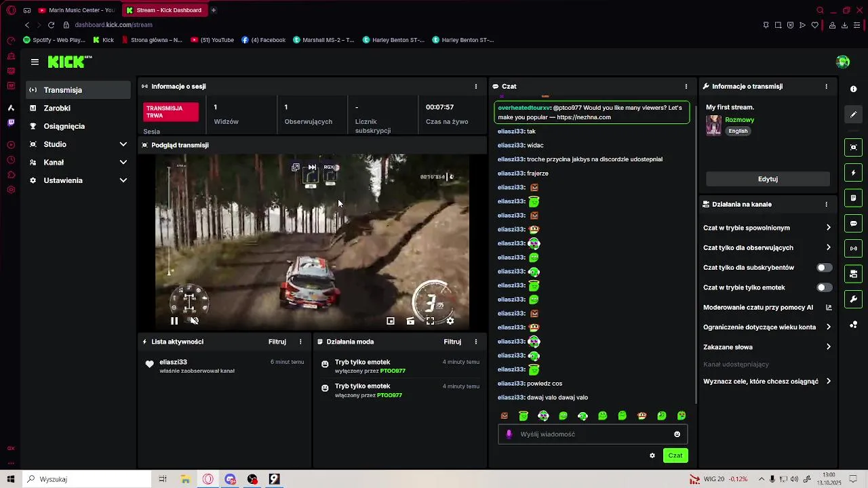Open Filtruj in Lista aktywności

277,342
